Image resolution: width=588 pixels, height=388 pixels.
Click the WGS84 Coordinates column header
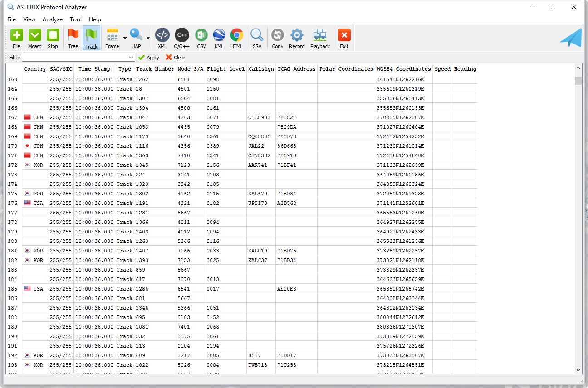click(404, 69)
